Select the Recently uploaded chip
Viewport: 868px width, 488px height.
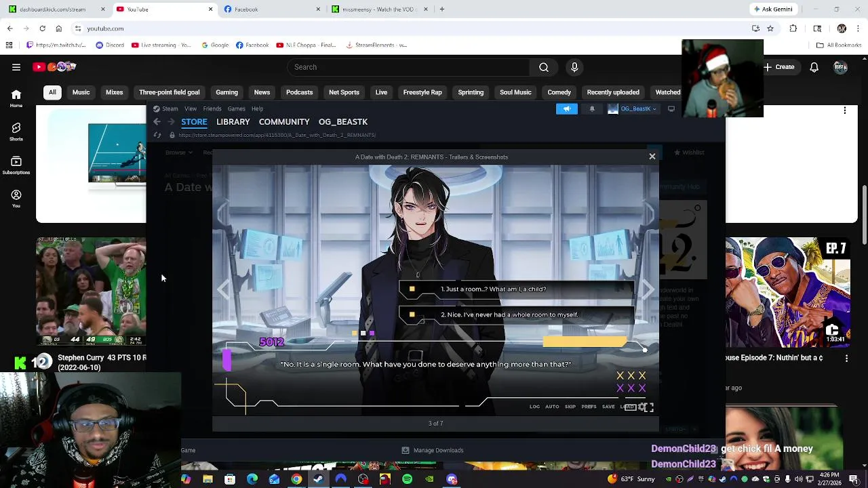coord(613,92)
